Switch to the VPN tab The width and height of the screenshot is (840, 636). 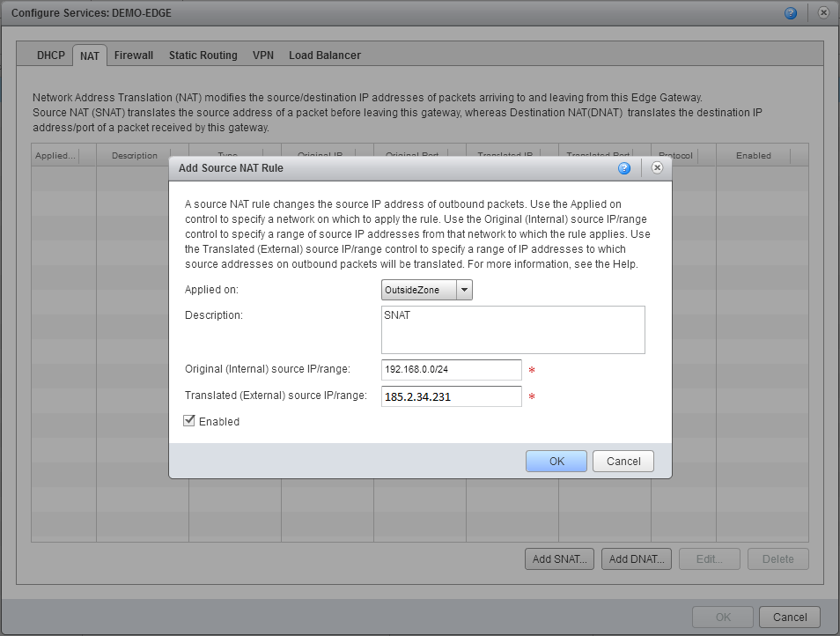pos(263,55)
